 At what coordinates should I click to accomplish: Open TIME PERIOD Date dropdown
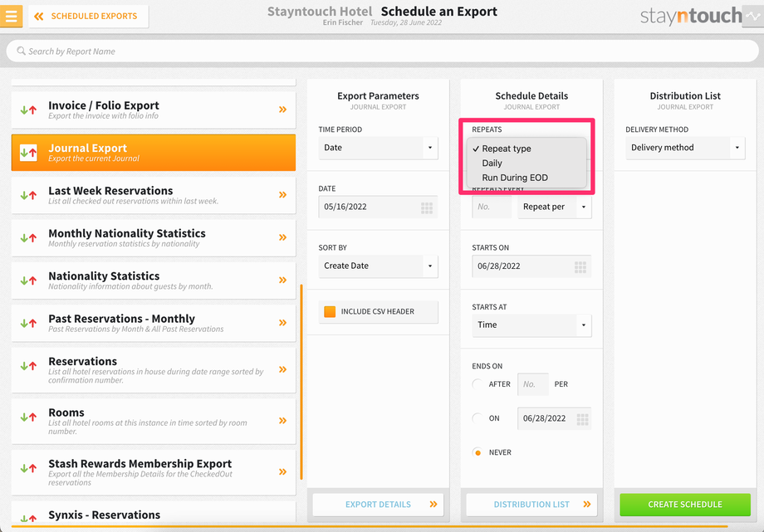(x=378, y=148)
